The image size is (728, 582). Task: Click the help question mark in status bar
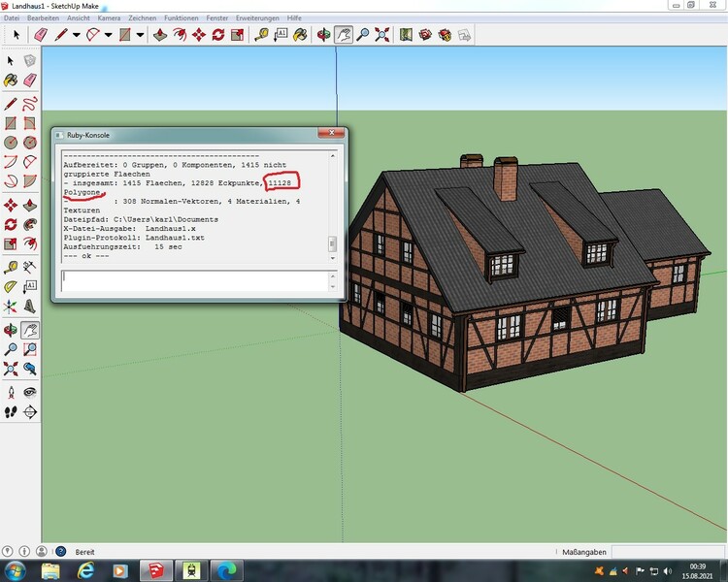[59, 551]
